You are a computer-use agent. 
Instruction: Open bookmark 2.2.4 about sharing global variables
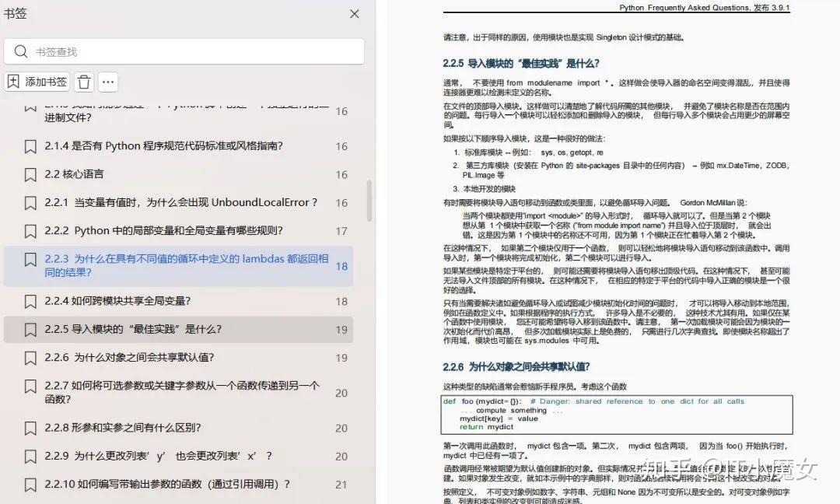pos(140,301)
